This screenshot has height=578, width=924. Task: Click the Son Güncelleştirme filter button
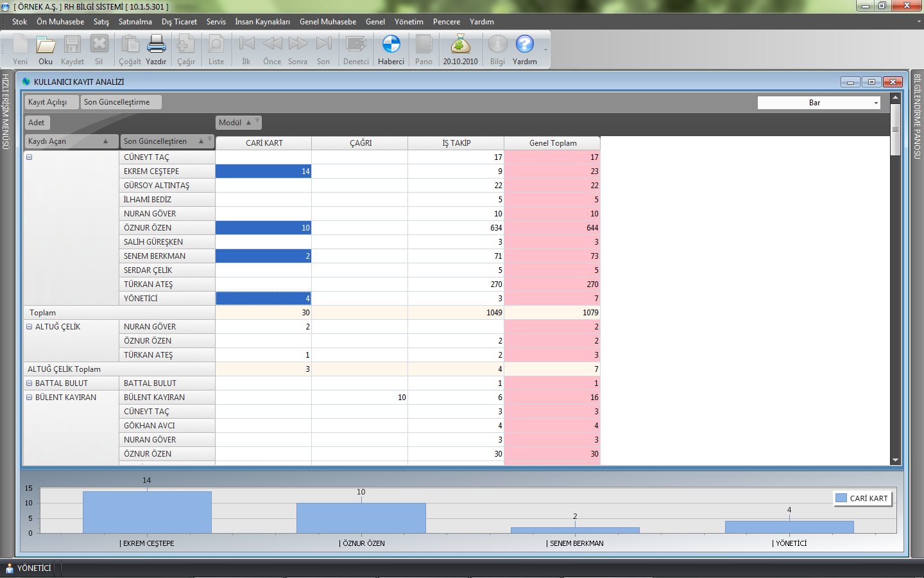pos(120,102)
